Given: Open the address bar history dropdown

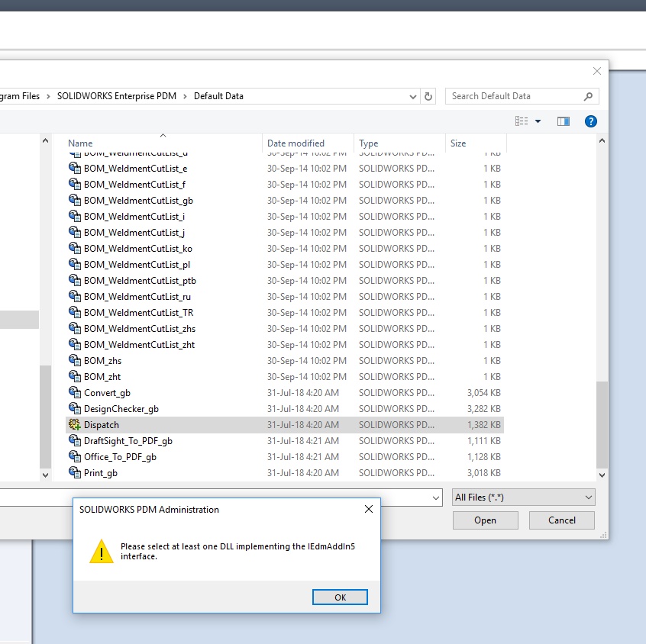Looking at the screenshot, I should (412, 97).
